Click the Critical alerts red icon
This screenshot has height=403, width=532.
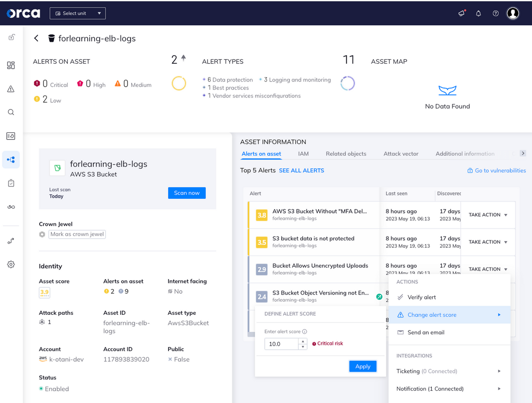[x=37, y=83]
